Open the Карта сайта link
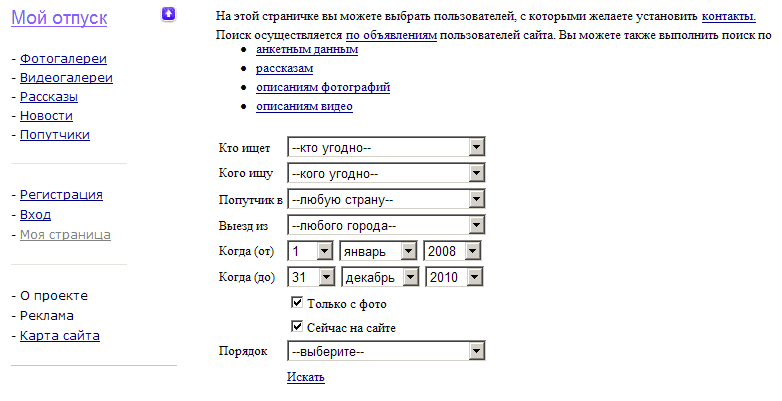The image size is (782, 401). [60, 336]
